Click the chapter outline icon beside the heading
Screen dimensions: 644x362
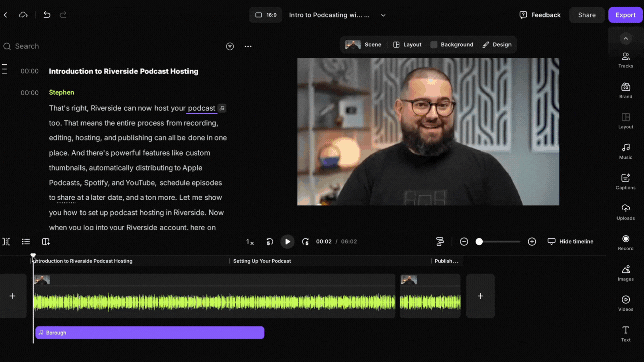[x=4, y=69]
